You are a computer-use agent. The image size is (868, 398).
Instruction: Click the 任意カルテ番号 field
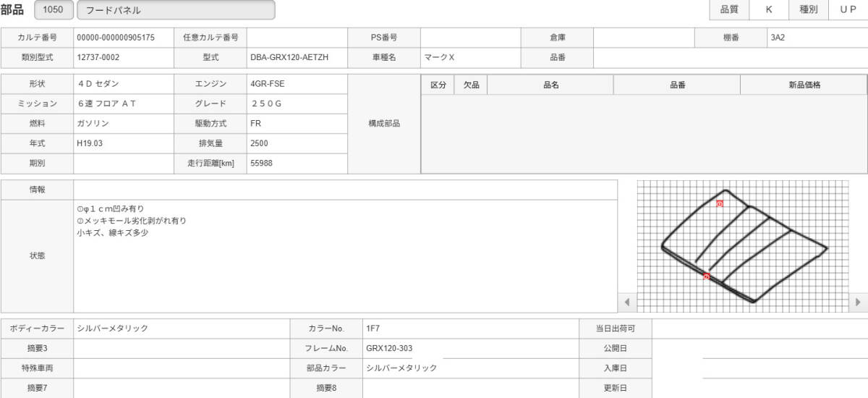297,37
